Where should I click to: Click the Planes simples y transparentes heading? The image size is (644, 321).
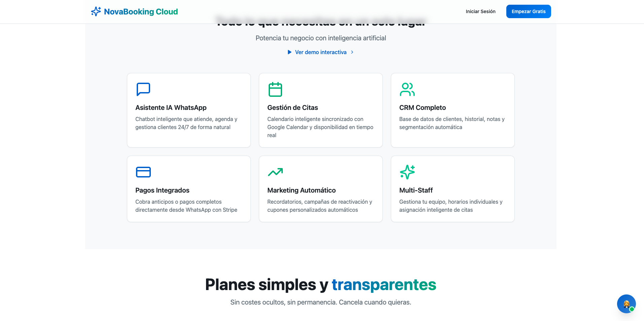tap(321, 285)
